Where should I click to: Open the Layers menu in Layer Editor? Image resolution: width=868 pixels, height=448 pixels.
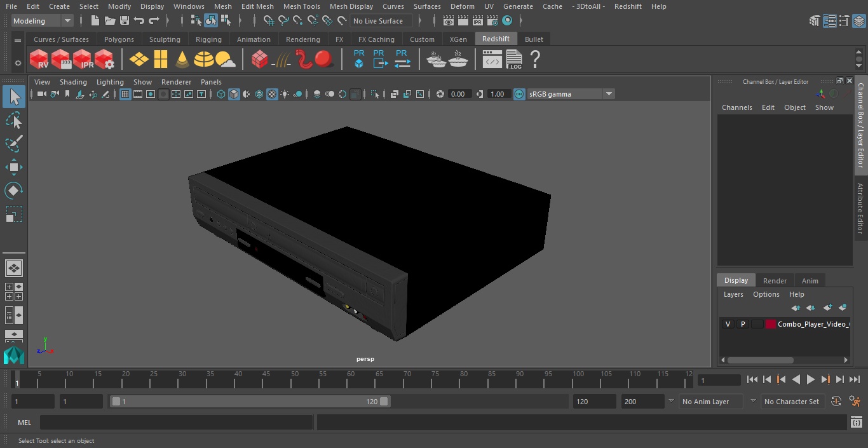click(733, 294)
